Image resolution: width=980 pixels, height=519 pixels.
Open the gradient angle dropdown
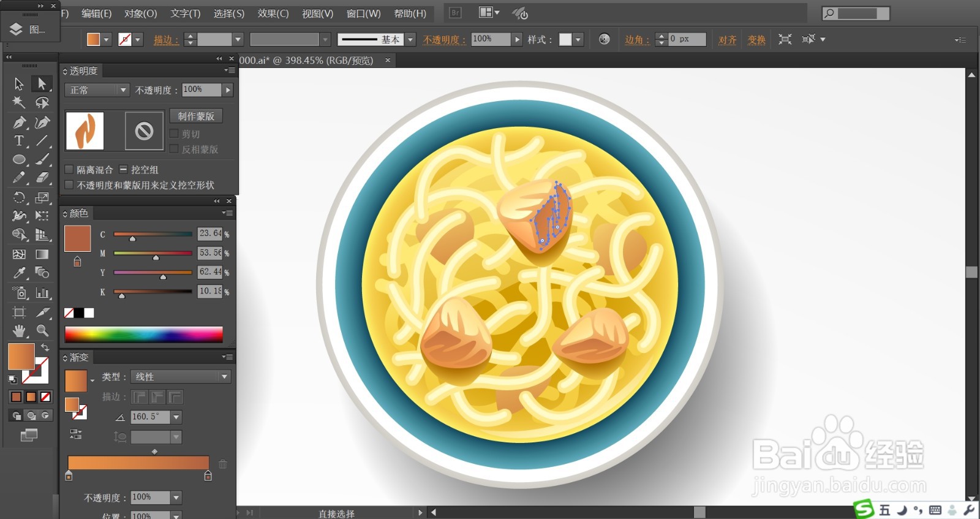click(x=176, y=417)
